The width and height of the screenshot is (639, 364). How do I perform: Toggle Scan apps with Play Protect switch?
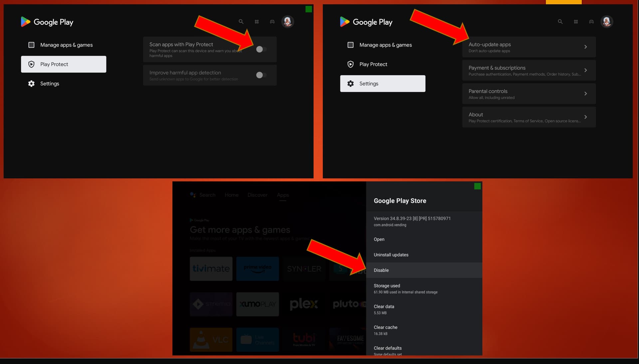(261, 49)
